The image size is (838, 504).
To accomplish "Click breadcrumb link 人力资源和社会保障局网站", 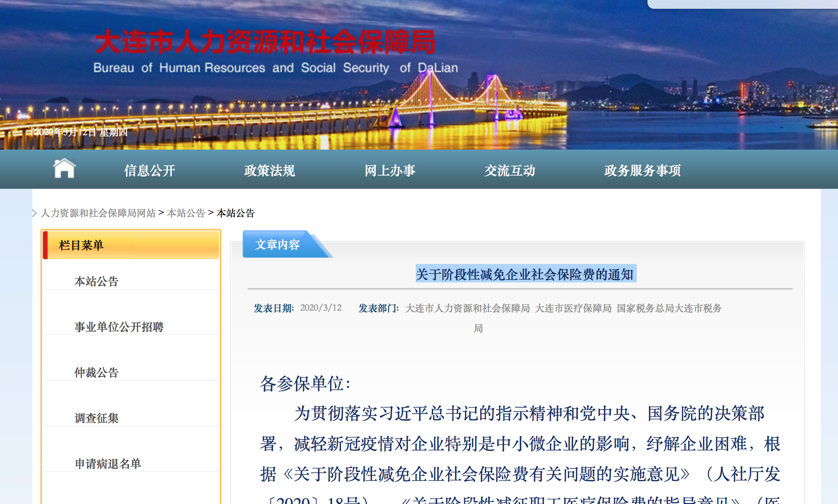I will [98, 213].
